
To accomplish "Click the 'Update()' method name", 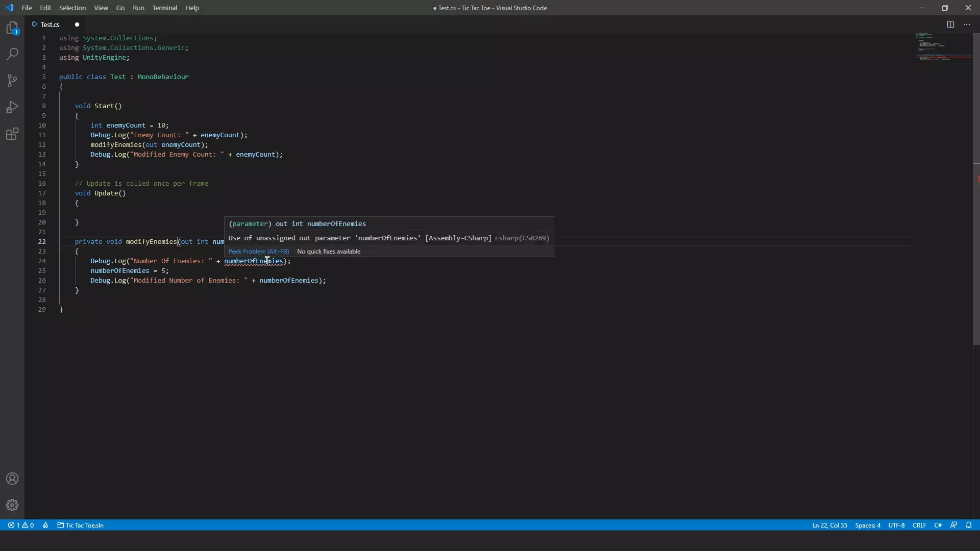I will (110, 193).
